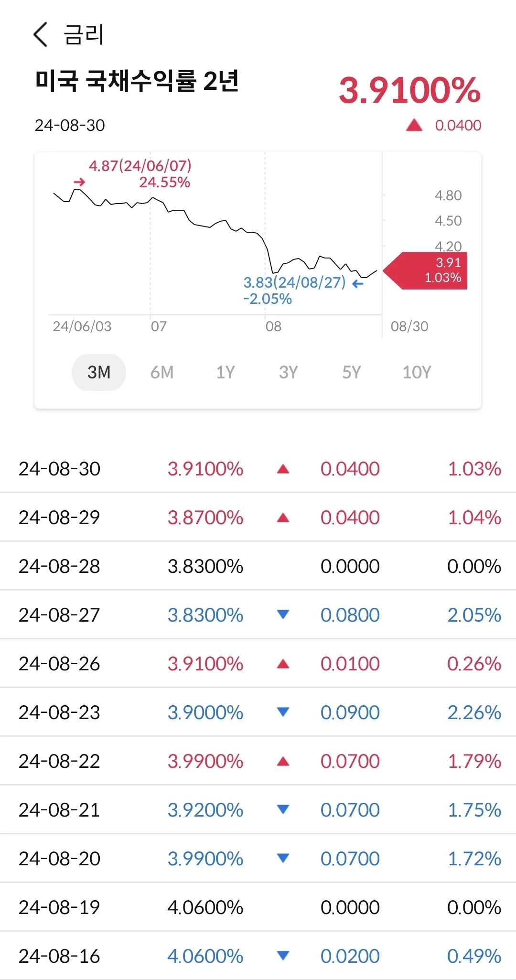The width and height of the screenshot is (516, 980).
Task: Click the red 3.91 current value tag
Action: click(x=426, y=270)
